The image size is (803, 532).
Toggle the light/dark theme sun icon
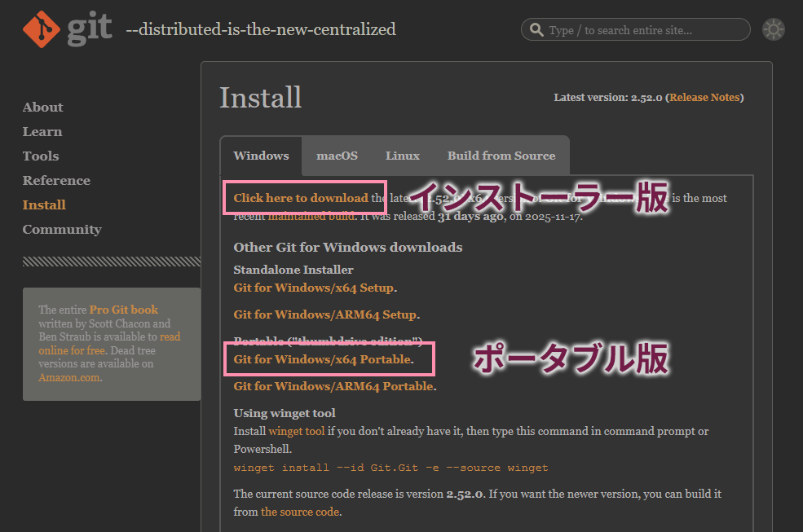click(x=773, y=30)
